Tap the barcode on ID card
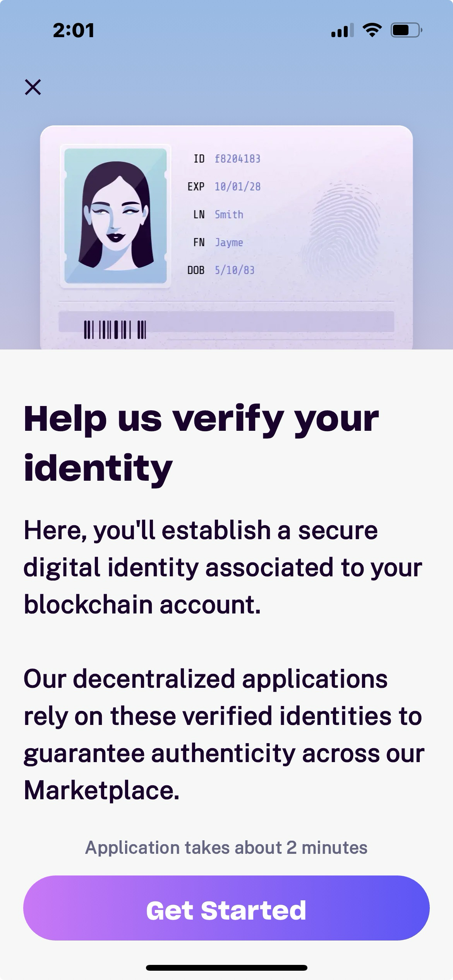The height and width of the screenshot is (980, 453). coord(115,330)
